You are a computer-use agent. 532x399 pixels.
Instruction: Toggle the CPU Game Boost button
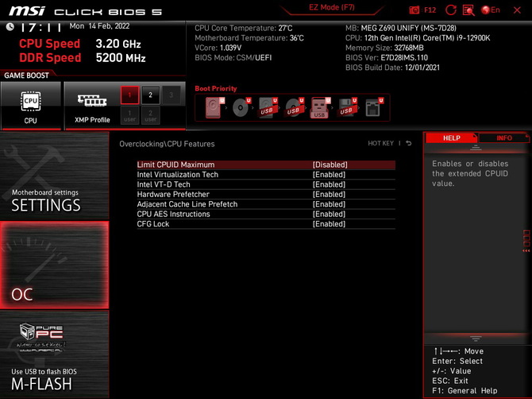(31, 106)
